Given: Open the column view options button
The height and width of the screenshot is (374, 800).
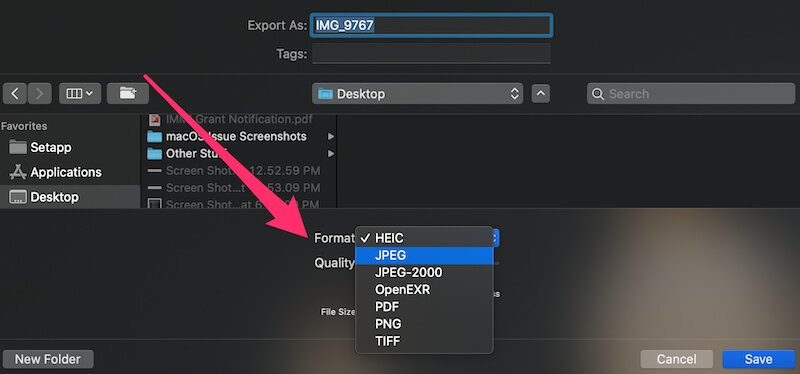Looking at the screenshot, I should pyautogui.click(x=80, y=93).
